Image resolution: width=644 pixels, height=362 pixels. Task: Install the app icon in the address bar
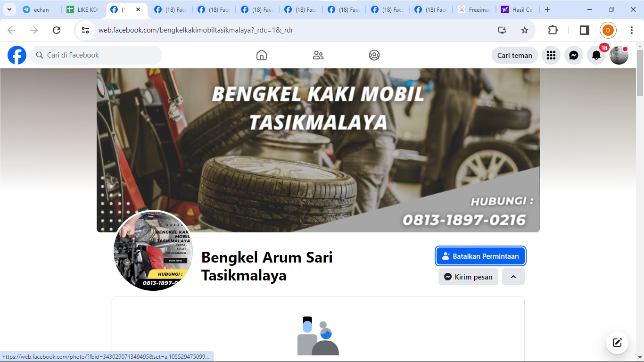502,30
